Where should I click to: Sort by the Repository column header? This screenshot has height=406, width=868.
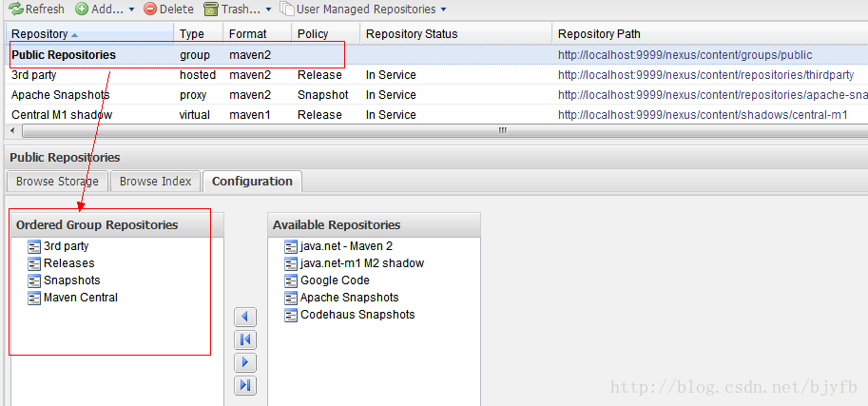pyautogui.click(x=90, y=34)
